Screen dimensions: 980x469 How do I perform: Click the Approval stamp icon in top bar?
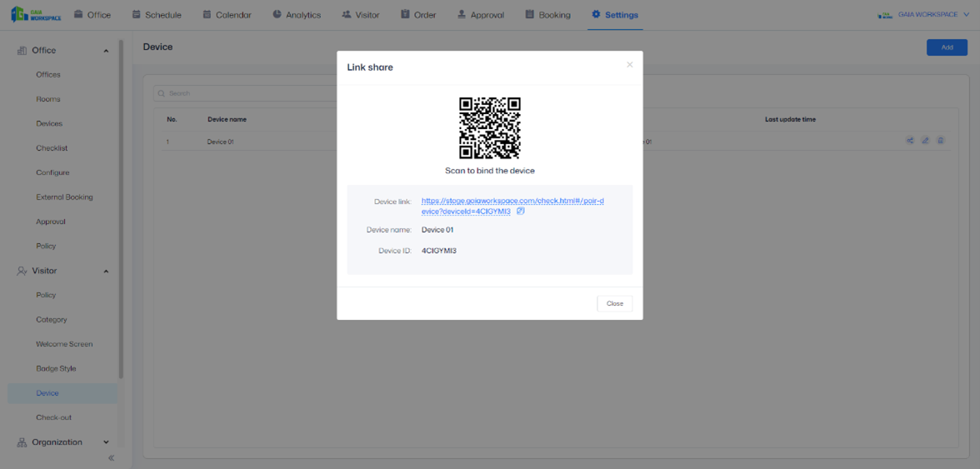click(x=462, y=14)
